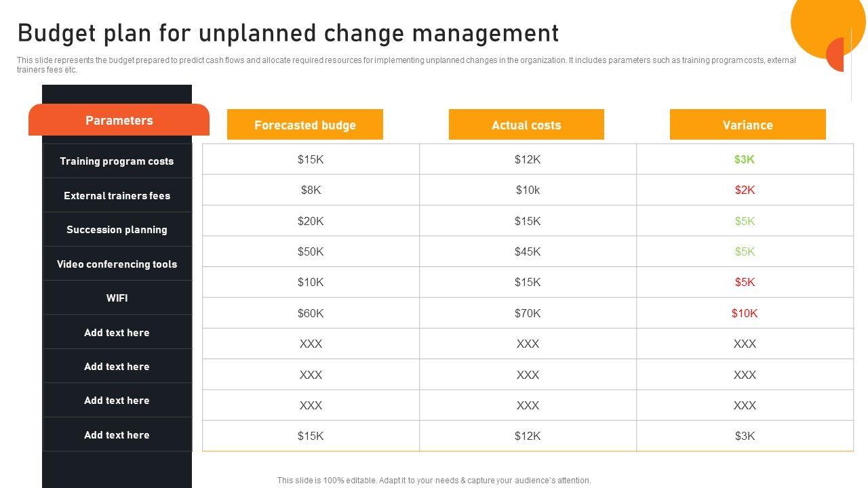The height and width of the screenshot is (488, 868).
Task: Select the Variance column header
Action: click(747, 125)
